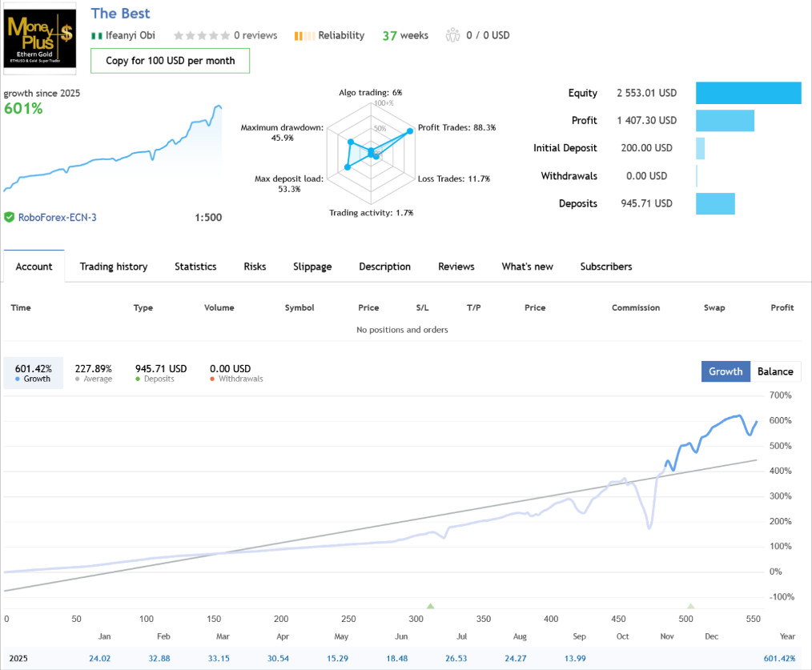Image resolution: width=812 pixels, height=670 pixels.
Task: Click the orange Reliability bars icon
Action: click(303, 35)
